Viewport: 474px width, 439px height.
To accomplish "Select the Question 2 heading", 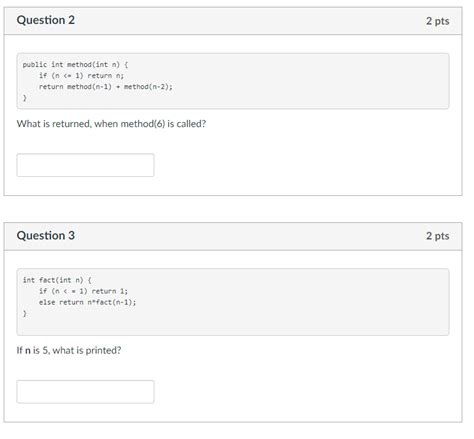I will pyautogui.click(x=46, y=20).
